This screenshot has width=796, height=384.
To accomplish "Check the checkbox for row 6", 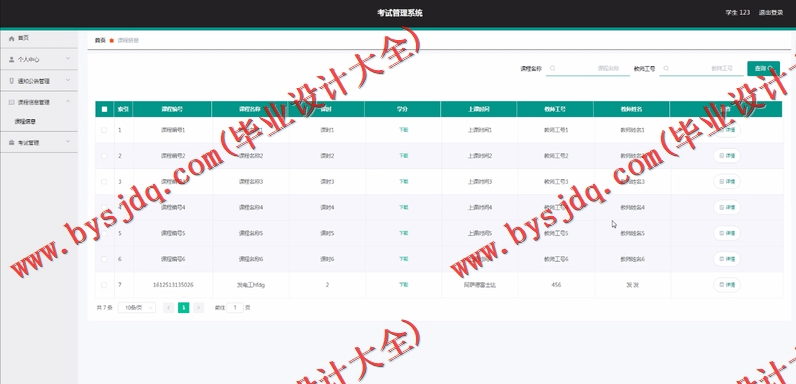I will click(x=104, y=259).
